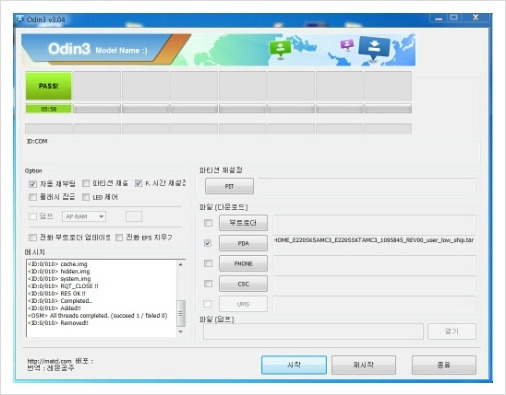
Task: Click the http://matd.com link text
Action: [x=49, y=361]
